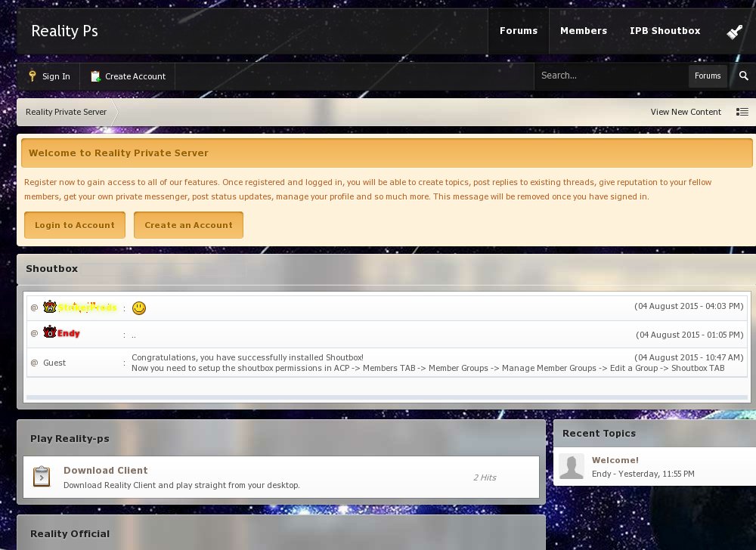Viewport: 756px width, 550px height.
Task: Click the magnifying glass search icon
Action: coord(743,76)
